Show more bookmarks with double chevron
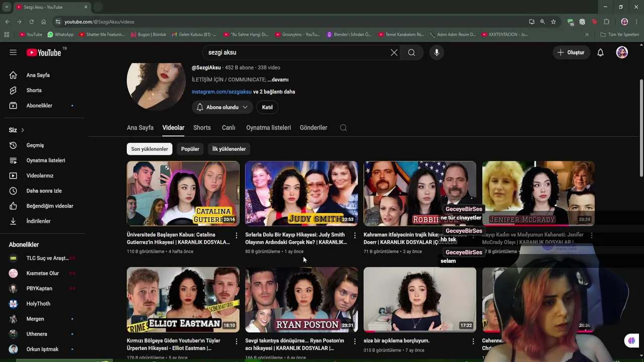Screen dimensions: 644x362 pos(587,35)
